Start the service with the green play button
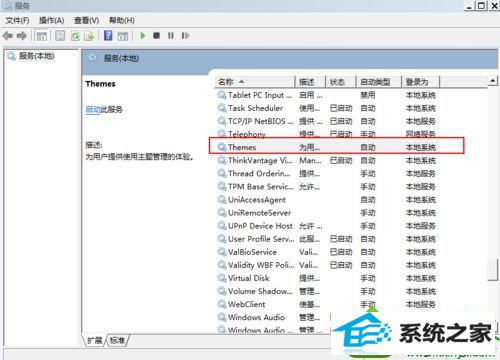The image size is (500, 360). [x=143, y=35]
